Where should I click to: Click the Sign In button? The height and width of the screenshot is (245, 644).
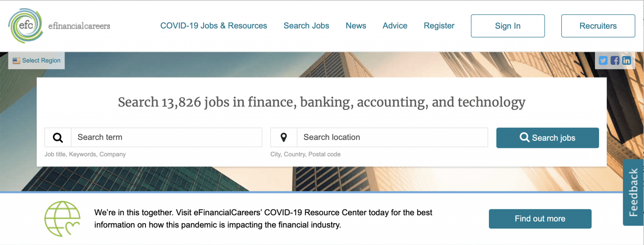[507, 26]
